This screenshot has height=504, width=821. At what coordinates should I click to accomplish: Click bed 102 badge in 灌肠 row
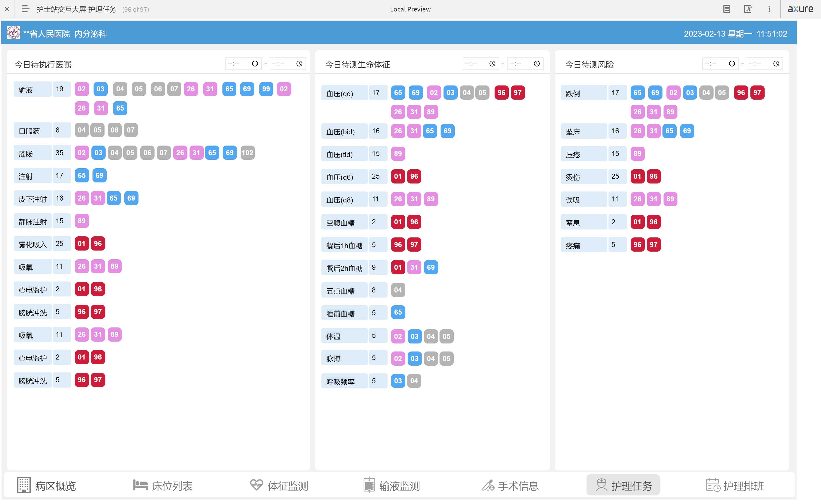[x=247, y=153]
